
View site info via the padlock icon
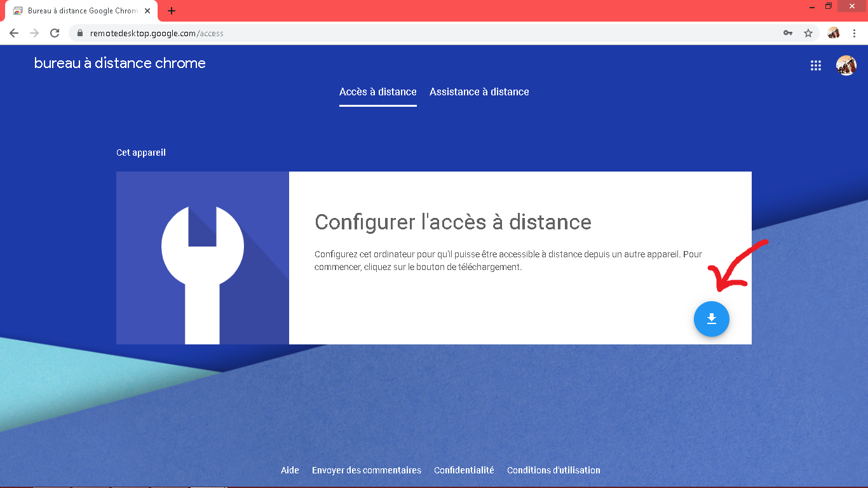tap(80, 33)
